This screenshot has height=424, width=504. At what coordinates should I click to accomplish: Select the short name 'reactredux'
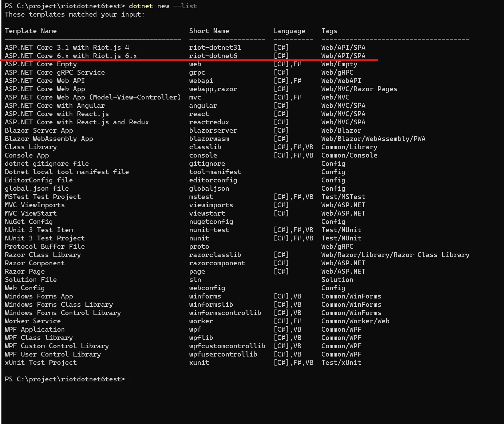pyautogui.click(x=209, y=122)
